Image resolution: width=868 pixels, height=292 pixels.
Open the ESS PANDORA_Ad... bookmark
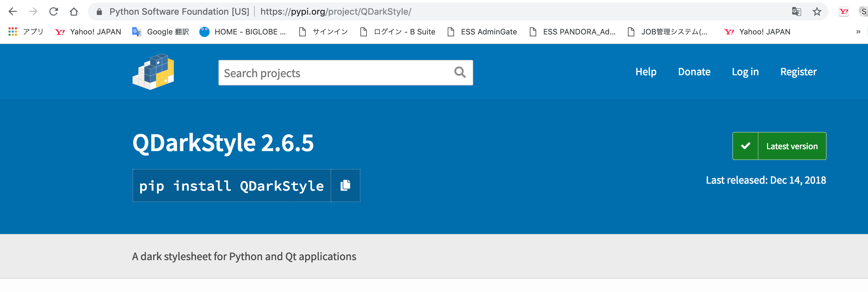click(x=573, y=32)
